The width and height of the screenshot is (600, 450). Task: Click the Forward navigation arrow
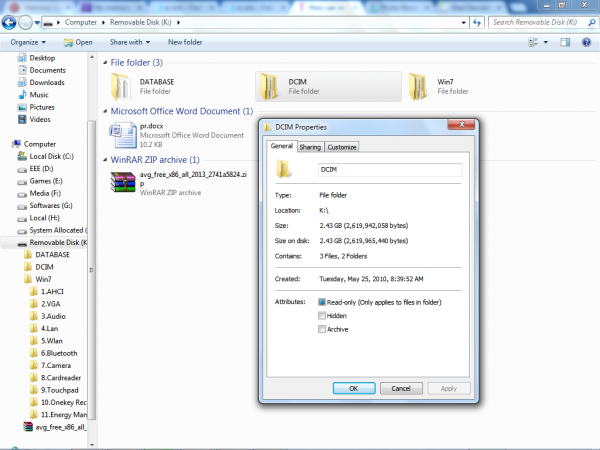pos(25,23)
